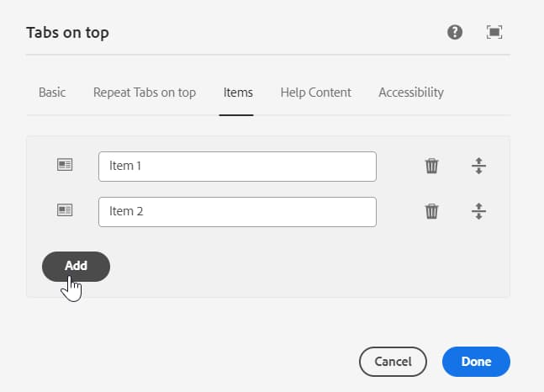Click the panel icon beside Item 1
Image resolution: width=544 pixels, height=392 pixels.
pyautogui.click(x=65, y=166)
